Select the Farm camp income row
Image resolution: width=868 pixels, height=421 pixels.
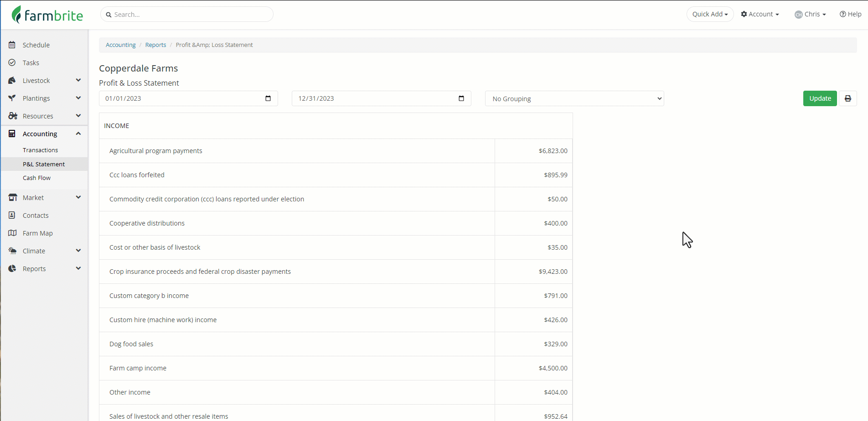click(336, 368)
